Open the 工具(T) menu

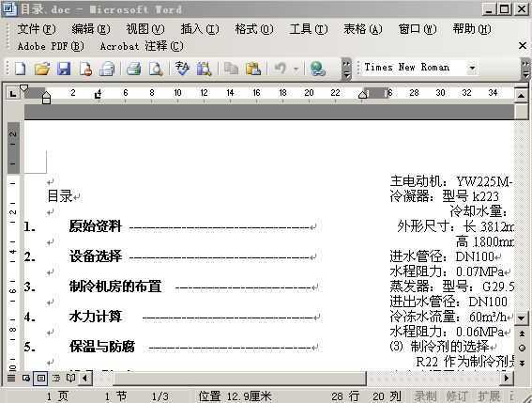[x=309, y=29]
